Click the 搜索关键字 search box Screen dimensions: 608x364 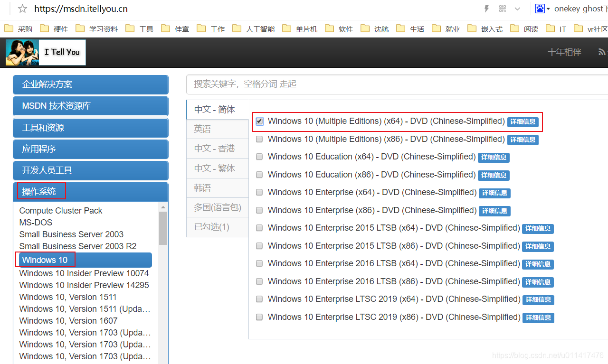397,84
